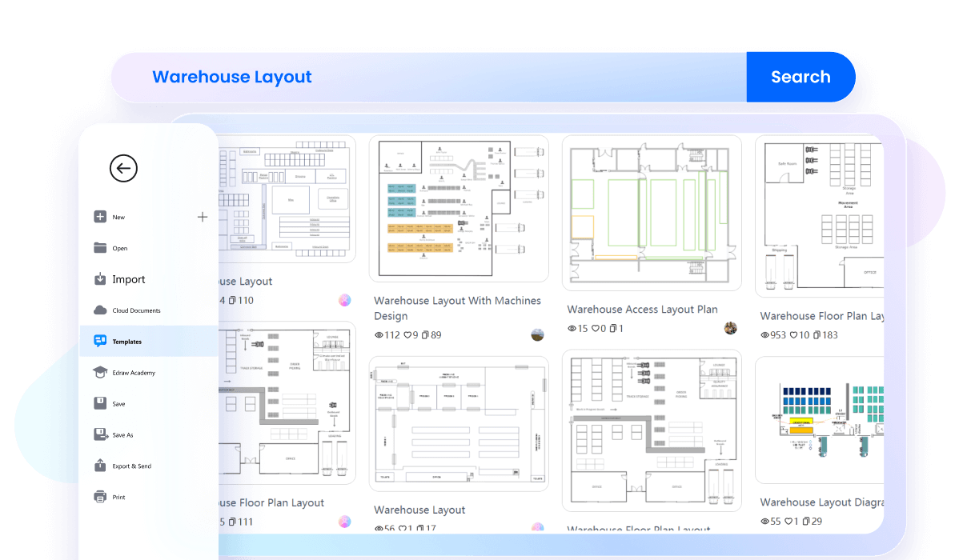Click the eye icon beside 15 views
967x560 pixels.
(572, 329)
